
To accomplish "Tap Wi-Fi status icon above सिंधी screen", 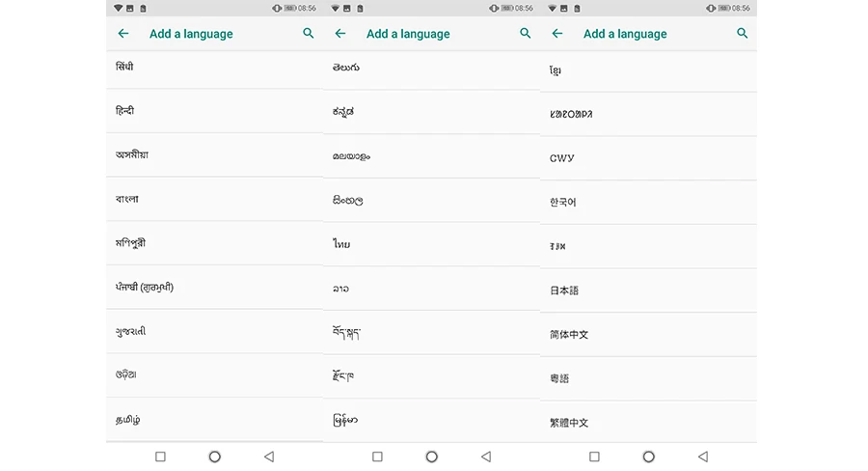I will 118,9.
